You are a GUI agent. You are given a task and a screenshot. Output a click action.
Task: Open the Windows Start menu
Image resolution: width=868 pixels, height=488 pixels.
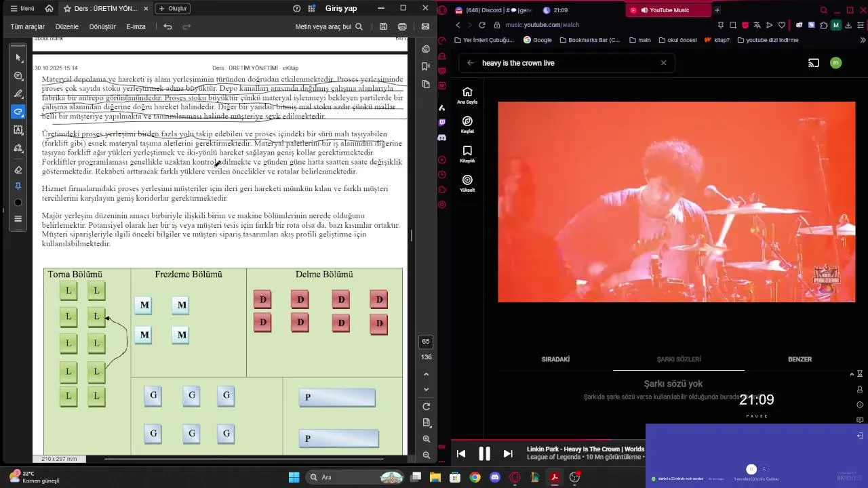coord(294,477)
